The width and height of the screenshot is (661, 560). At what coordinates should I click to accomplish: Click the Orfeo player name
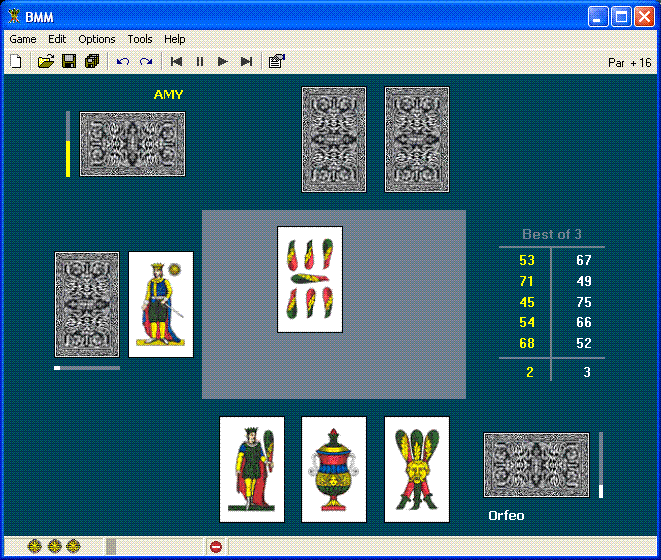click(x=506, y=515)
